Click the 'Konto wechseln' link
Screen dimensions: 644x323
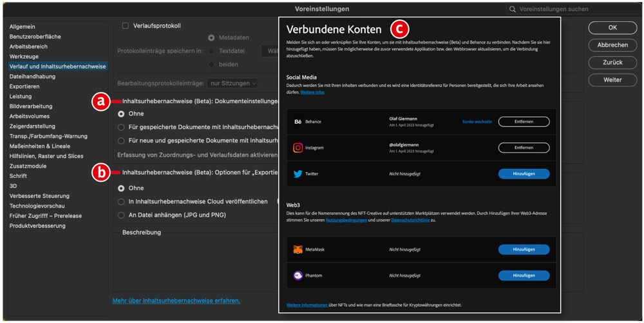(477, 122)
